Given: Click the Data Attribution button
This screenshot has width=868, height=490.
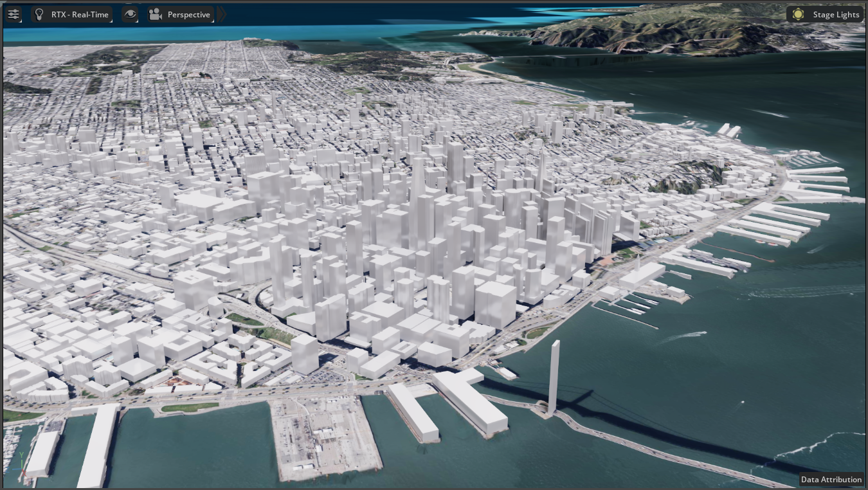Looking at the screenshot, I should (x=831, y=480).
